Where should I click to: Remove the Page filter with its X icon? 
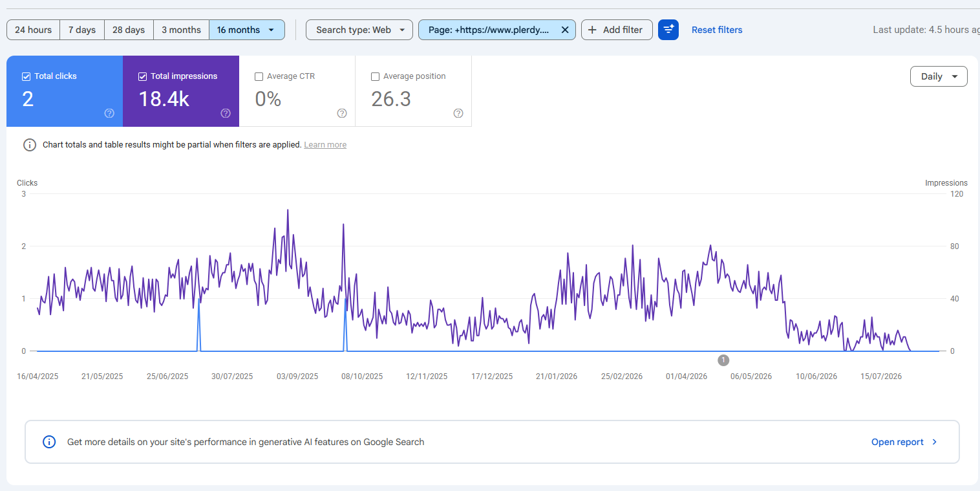click(564, 30)
